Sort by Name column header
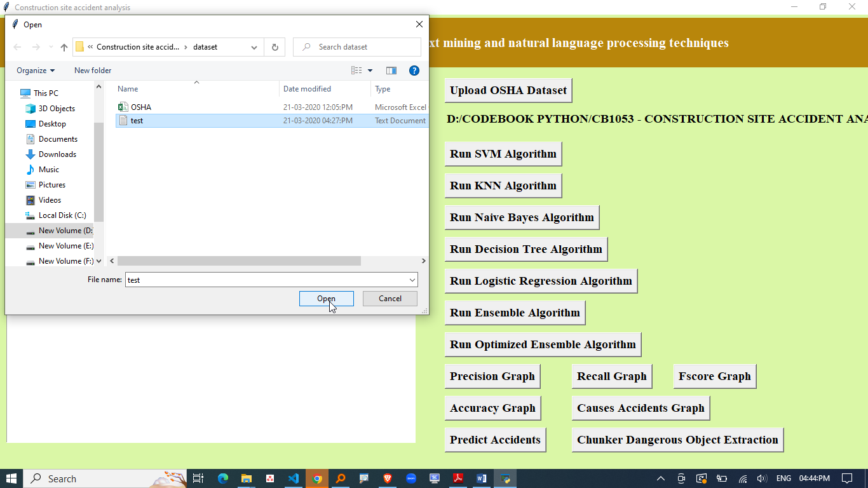The width and height of the screenshot is (868, 488). click(196, 89)
